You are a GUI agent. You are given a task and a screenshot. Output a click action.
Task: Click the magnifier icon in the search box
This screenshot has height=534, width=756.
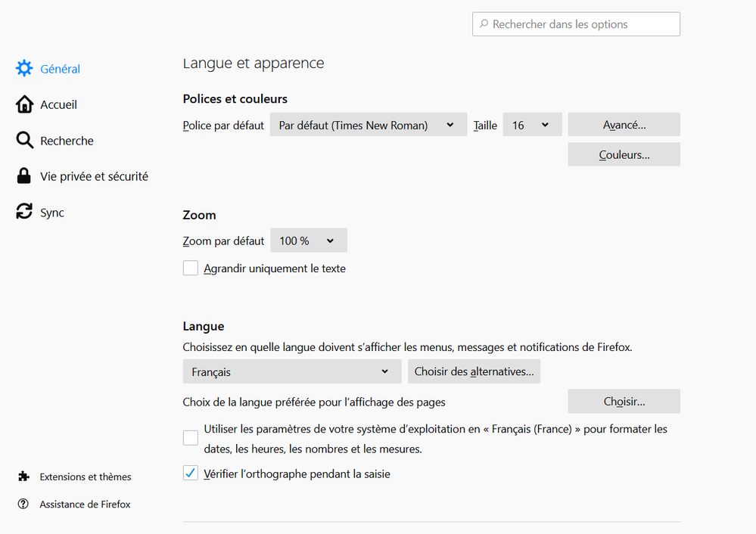point(483,24)
